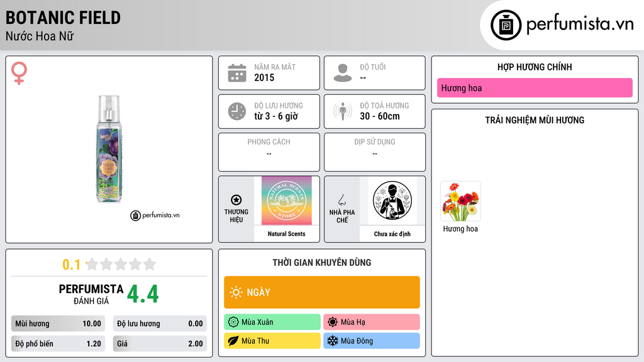Select the green Mùa Xuân season tag
This screenshot has height=362, width=644.
click(272, 322)
